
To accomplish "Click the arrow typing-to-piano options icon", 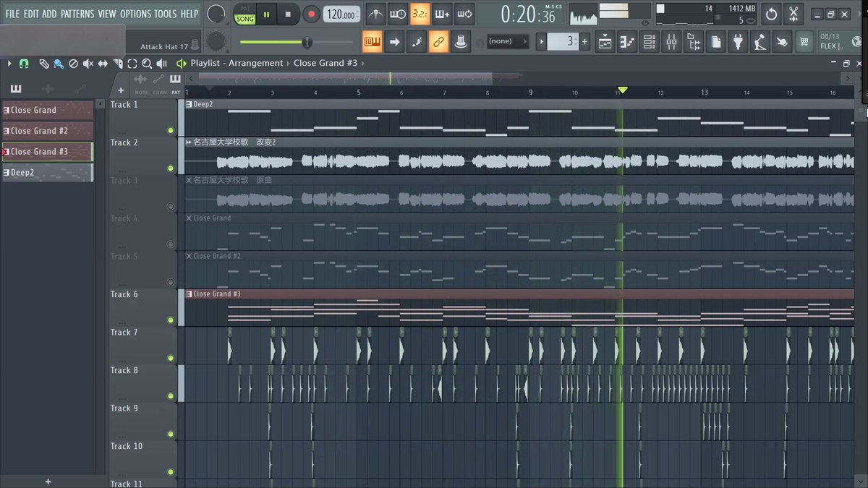I will 394,42.
